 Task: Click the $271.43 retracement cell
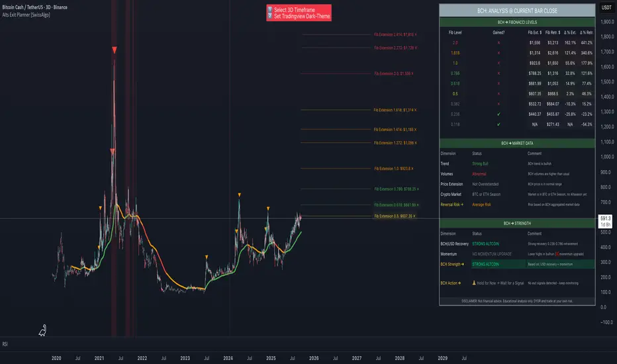tap(553, 124)
